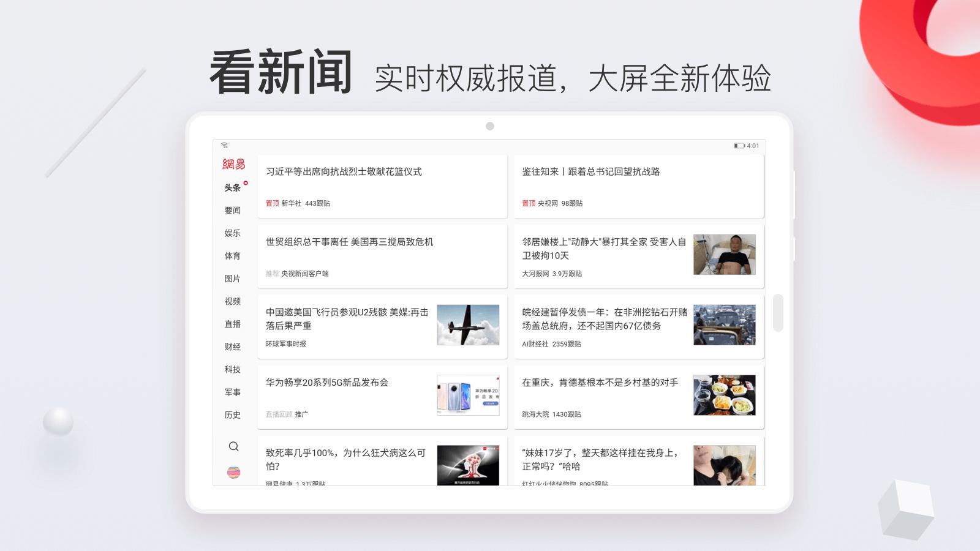Open the 科技 category
This screenshot has width=980, height=551.
click(x=232, y=369)
